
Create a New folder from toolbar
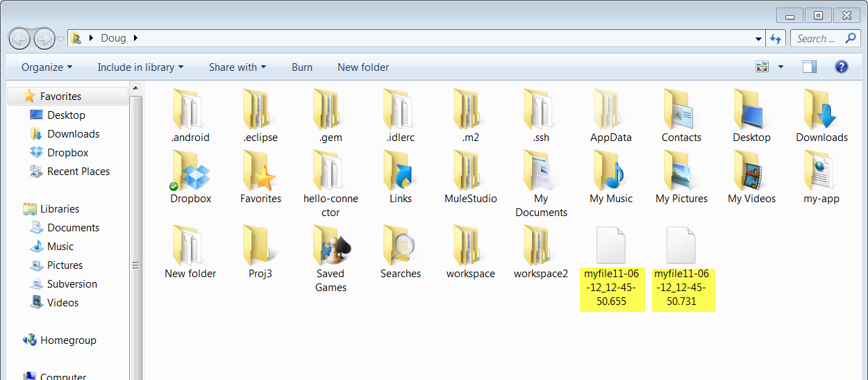363,67
